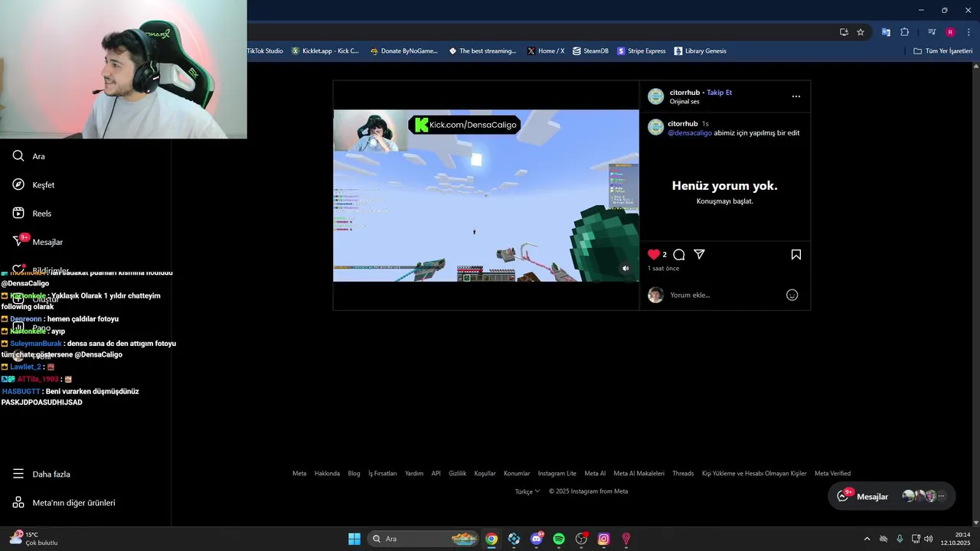Click the @densacaligo mention link
Viewport: 980px width, 551px height.
690,132
